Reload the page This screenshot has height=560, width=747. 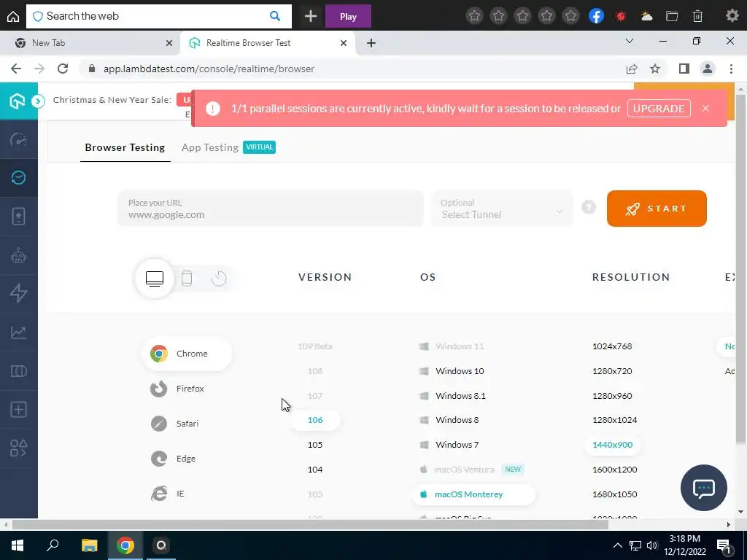pyautogui.click(x=63, y=69)
